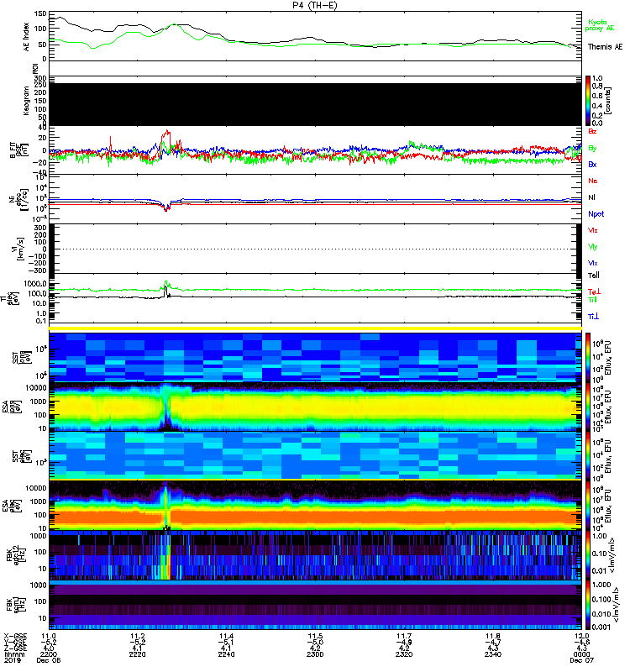Click the red Bz legend label
The width and height of the screenshot is (630, 672).
click(x=592, y=131)
